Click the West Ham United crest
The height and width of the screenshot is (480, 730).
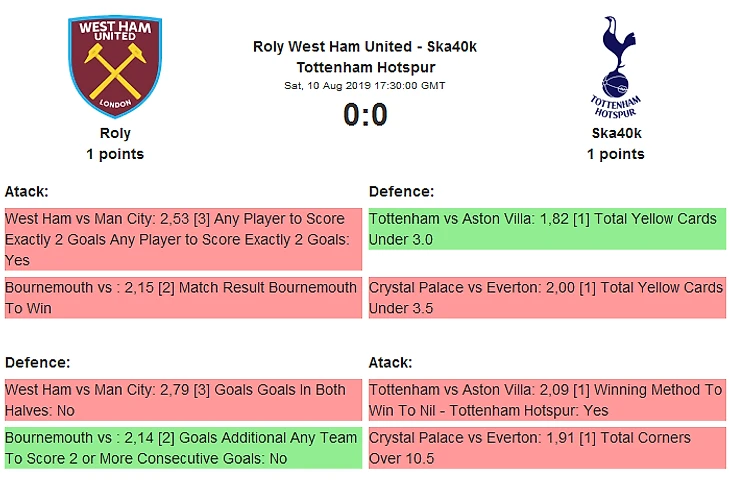pyautogui.click(x=115, y=66)
